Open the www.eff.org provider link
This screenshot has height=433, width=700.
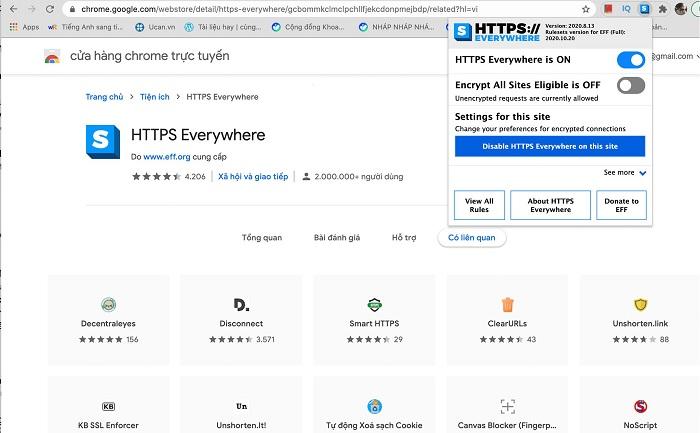[167, 157]
